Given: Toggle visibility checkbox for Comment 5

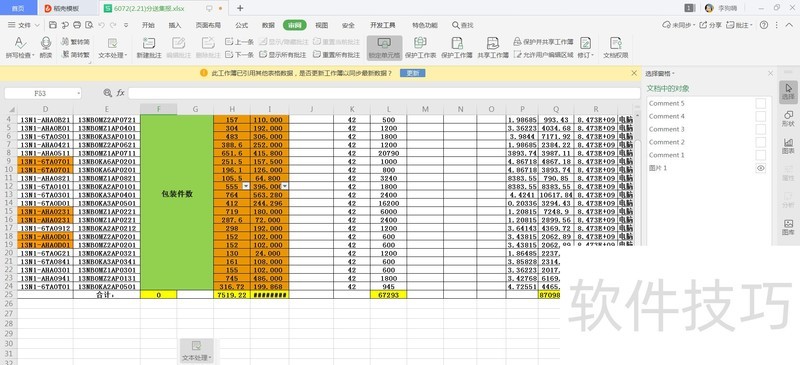Looking at the screenshot, I should 760,104.
